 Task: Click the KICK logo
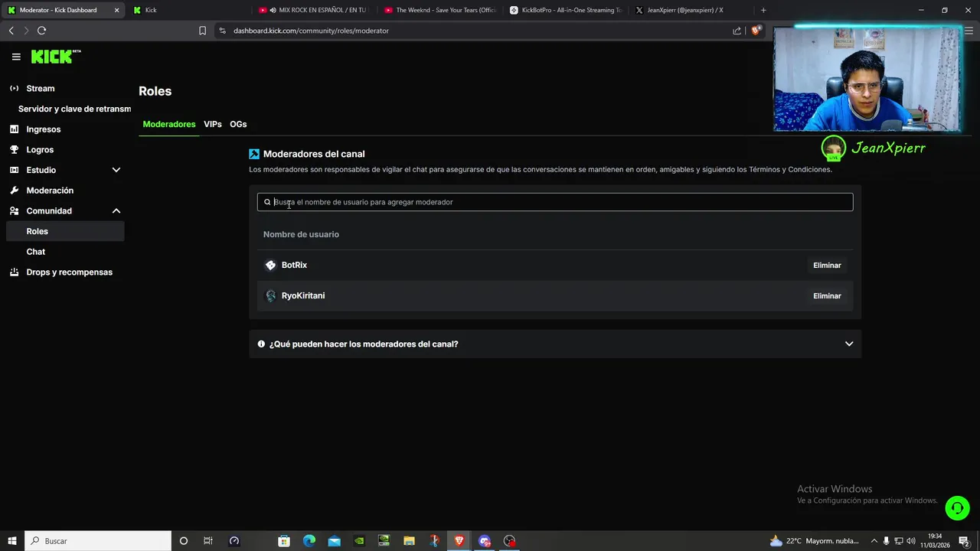[55, 57]
